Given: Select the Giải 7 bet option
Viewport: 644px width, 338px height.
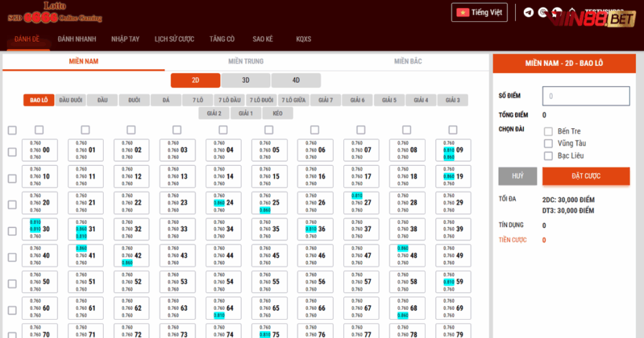Looking at the screenshot, I should coord(326,101).
